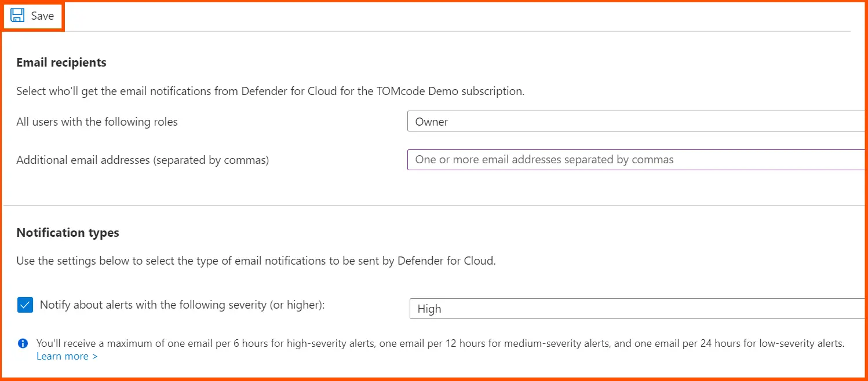Click the 'Notify about alerts with the following severity' label
This screenshot has height=381, width=868.
point(183,305)
